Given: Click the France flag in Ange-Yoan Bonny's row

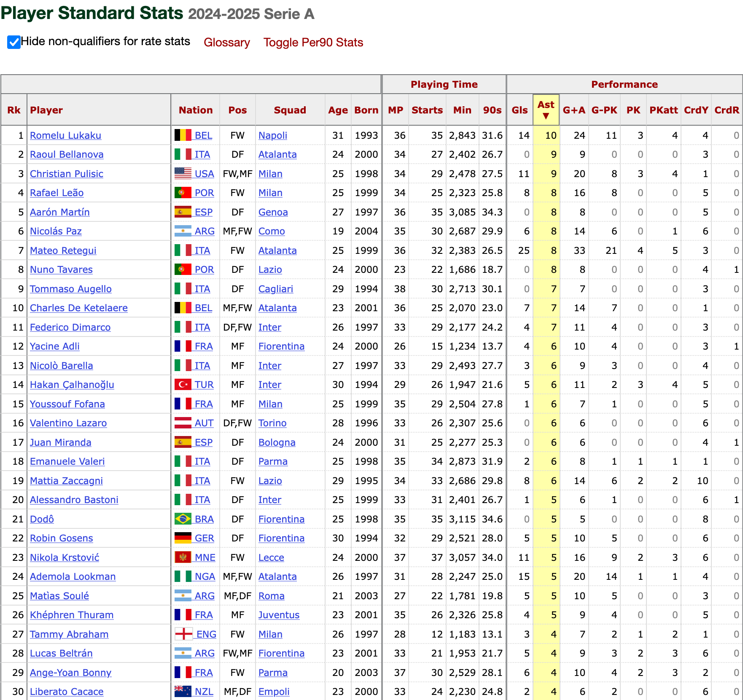Looking at the screenshot, I should click(183, 673).
